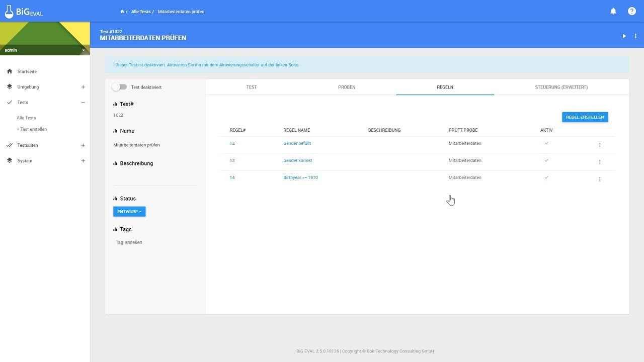This screenshot has width=644, height=362.
Task: Click the BiG EVAL flask logo
Action: click(x=24, y=11)
